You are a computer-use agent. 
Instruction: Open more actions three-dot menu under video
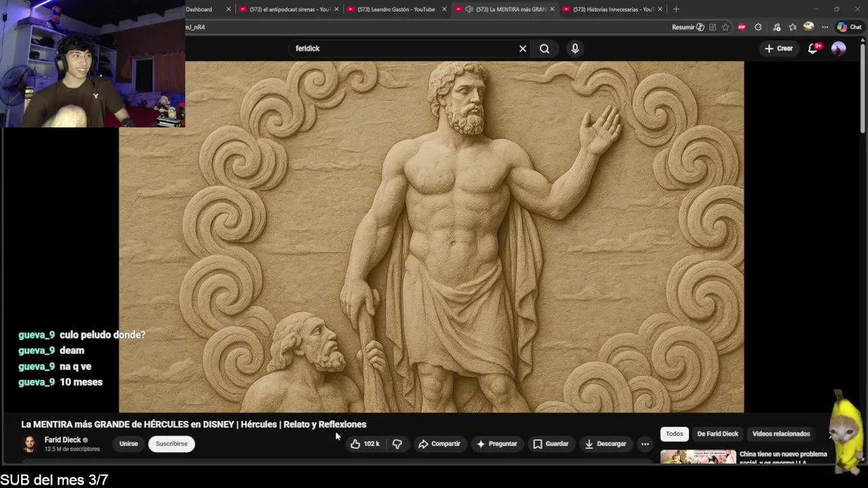pos(645,444)
